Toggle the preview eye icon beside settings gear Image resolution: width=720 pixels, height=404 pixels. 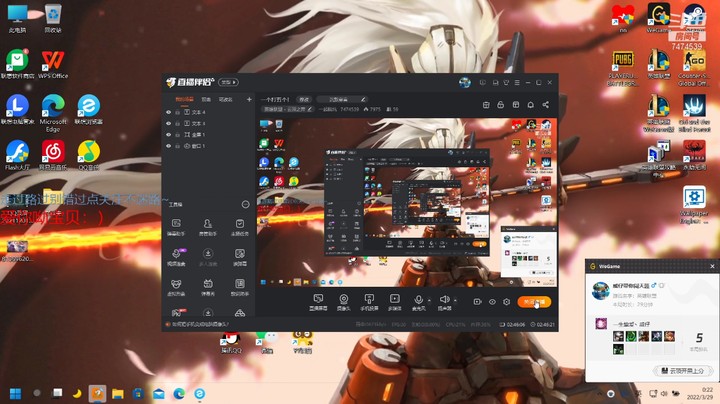pyautogui.click(x=492, y=302)
